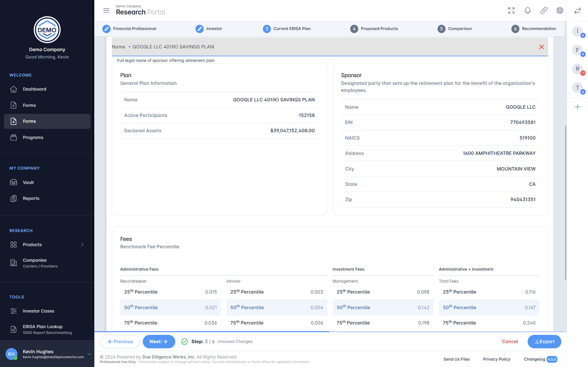Toggle fullscreen mode icon
Image resolution: width=588 pixels, height=367 pixels.
511,10
